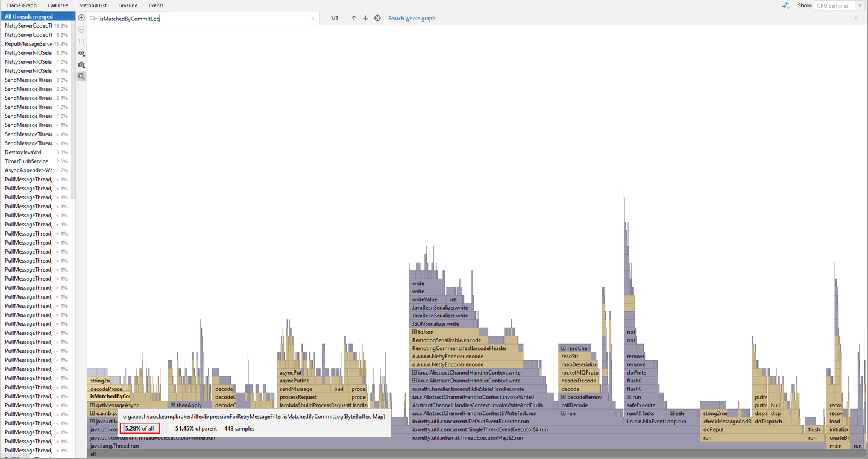Clear the isMatchedByCommitLog search query
The image size is (868, 459).
[313, 18]
